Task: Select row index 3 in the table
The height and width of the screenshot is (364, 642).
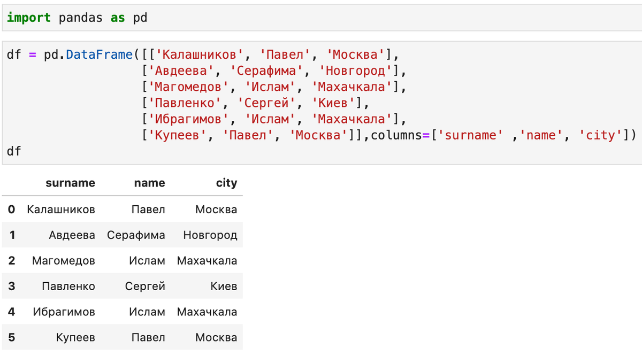Action: click(x=12, y=286)
